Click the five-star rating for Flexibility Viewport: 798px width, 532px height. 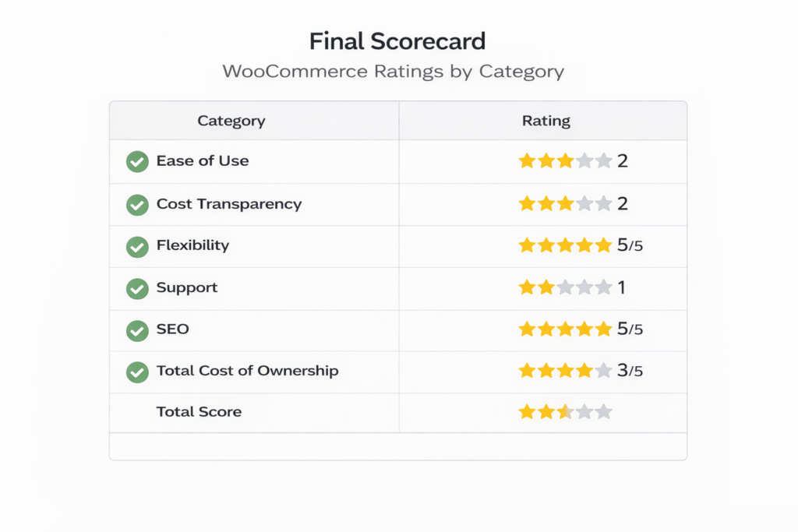pyautogui.click(x=565, y=246)
